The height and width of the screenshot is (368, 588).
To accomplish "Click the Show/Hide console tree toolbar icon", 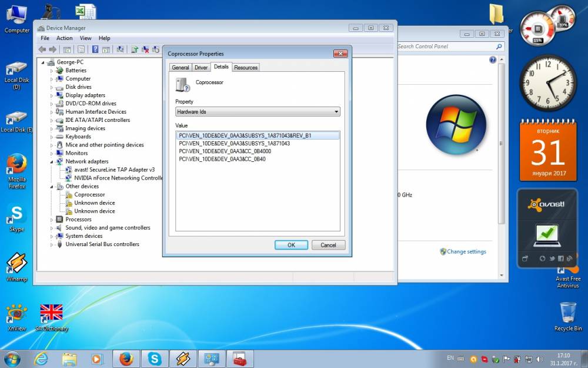I will [67, 49].
